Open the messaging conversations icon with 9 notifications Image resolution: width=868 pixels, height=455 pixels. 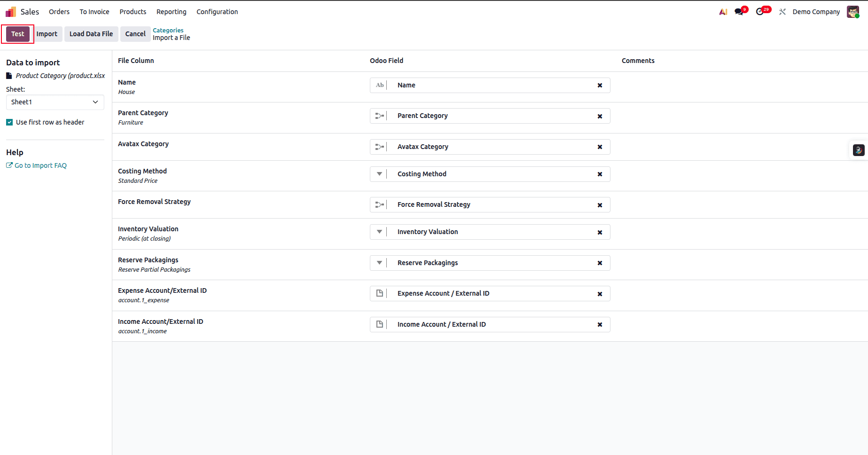(x=738, y=11)
